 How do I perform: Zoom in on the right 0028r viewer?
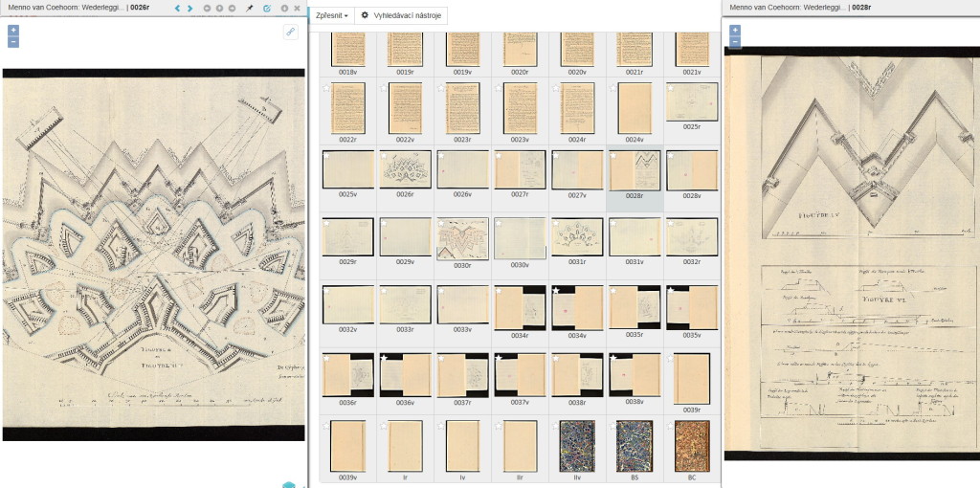pos(735,30)
